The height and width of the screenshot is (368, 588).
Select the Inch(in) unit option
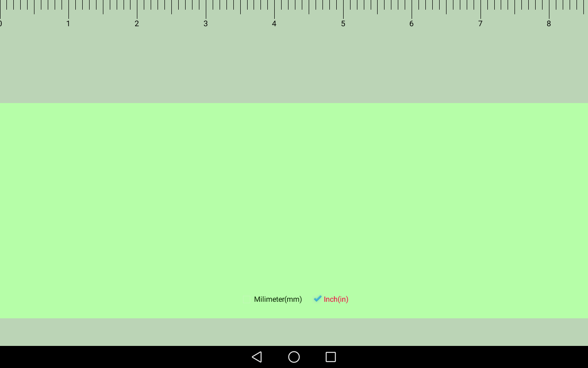click(x=336, y=299)
